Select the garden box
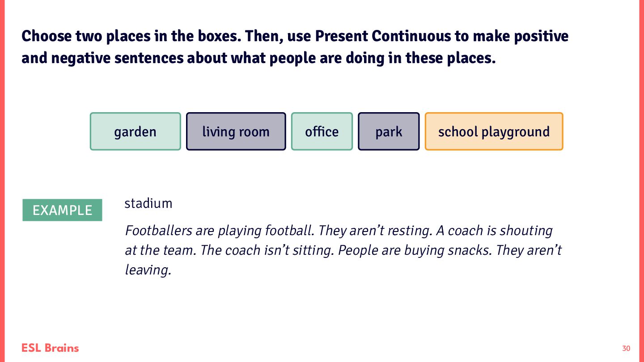Viewport: 644px width, 362px height. pyautogui.click(x=136, y=131)
